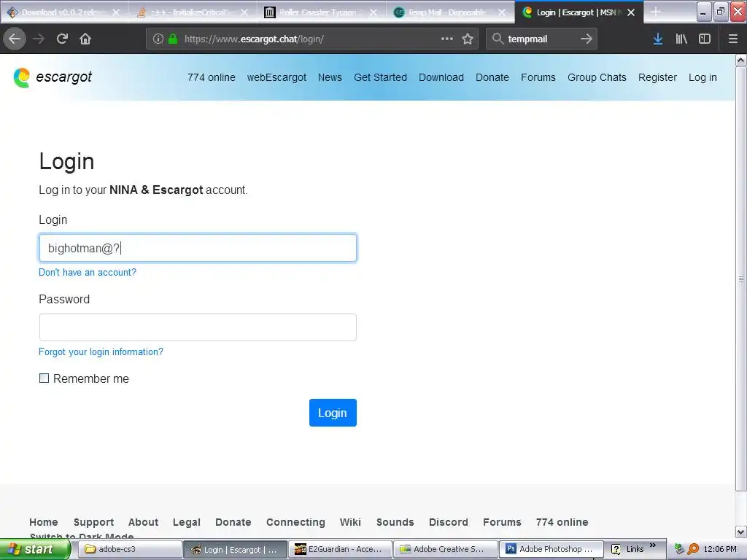Close the InitializeCriticalSection tab
Image resolution: width=747 pixels, height=560 pixels.
pyautogui.click(x=244, y=12)
